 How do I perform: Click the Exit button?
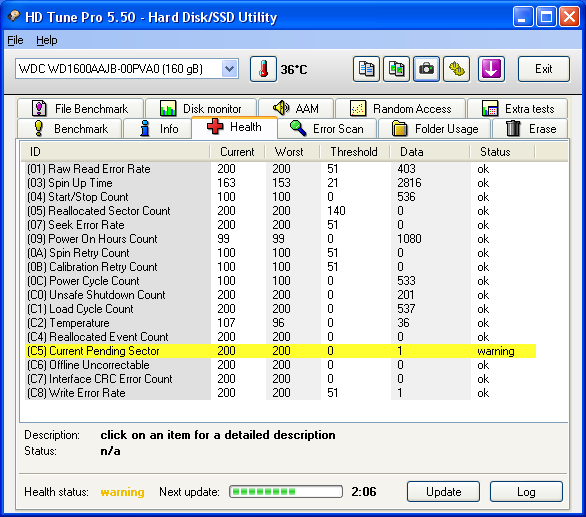[543, 69]
